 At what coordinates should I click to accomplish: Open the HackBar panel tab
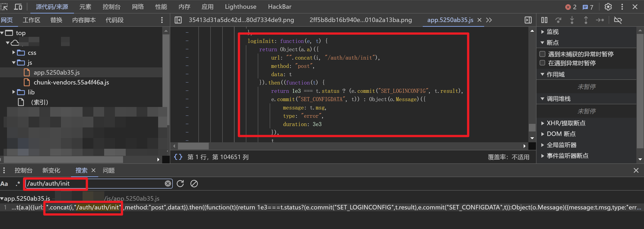coord(280,7)
